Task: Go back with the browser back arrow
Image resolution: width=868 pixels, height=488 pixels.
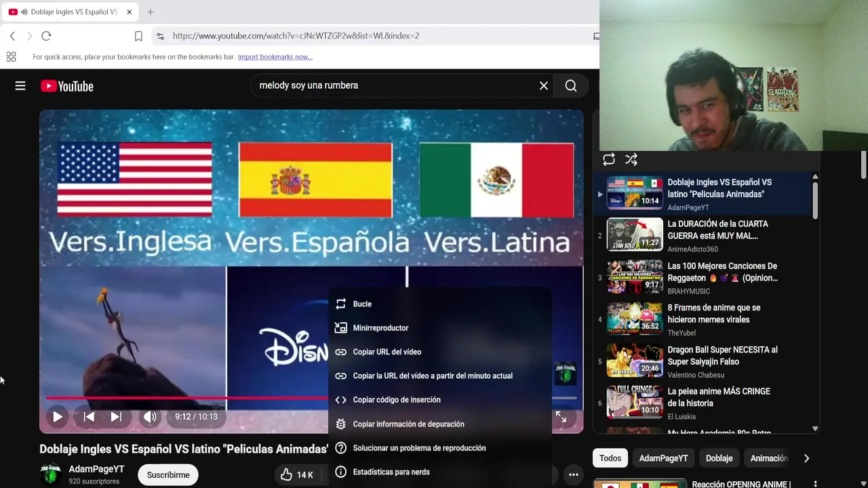Action: click(12, 36)
